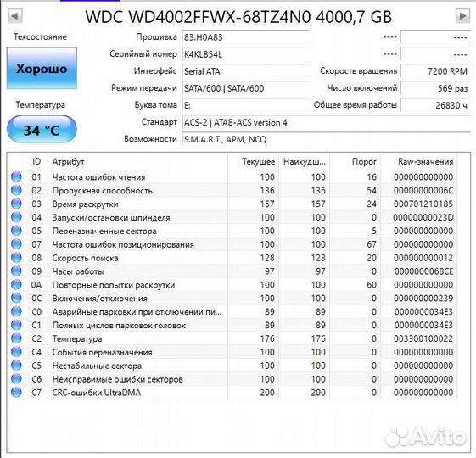Click raw value 00000000239

click(x=423, y=299)
